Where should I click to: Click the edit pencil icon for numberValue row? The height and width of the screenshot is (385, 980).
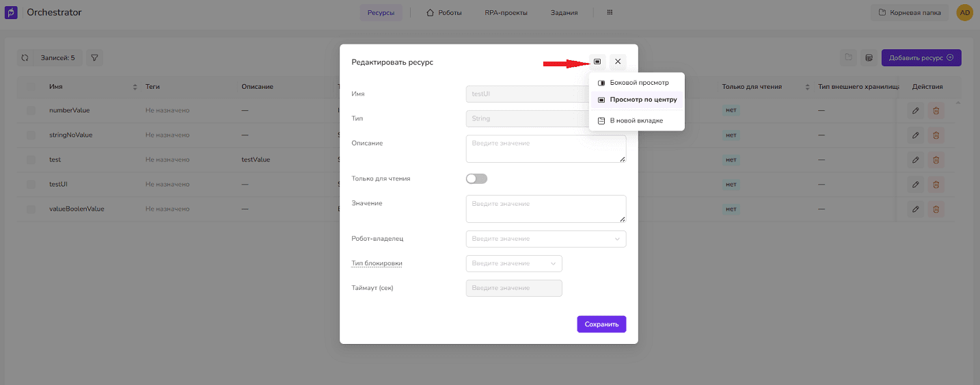point(916,111)
